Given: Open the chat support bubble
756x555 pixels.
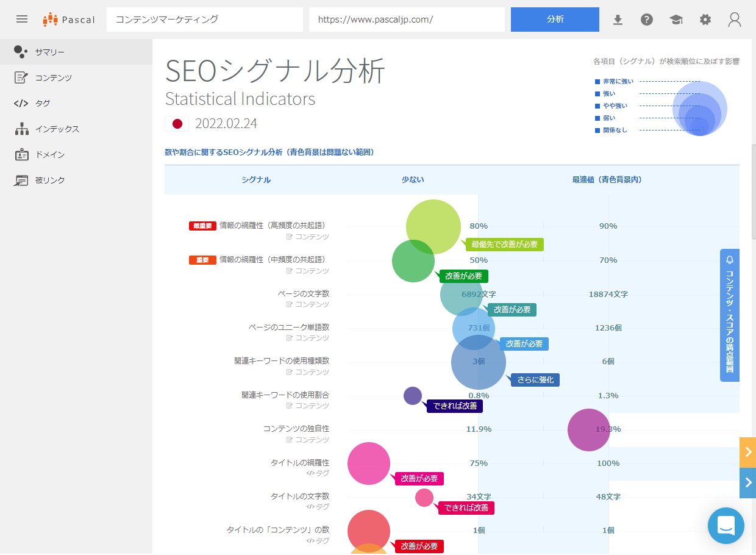Looking at the screenshot, I should 726,525.
